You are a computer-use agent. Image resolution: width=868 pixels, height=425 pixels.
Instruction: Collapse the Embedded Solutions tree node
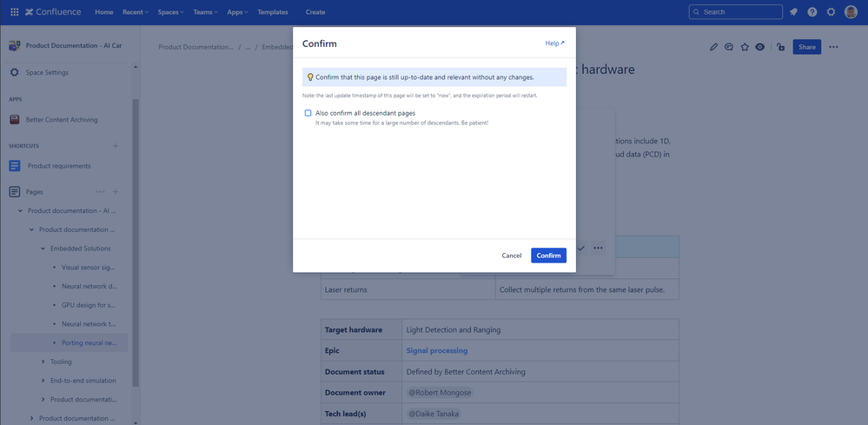(x=43, y=249)
